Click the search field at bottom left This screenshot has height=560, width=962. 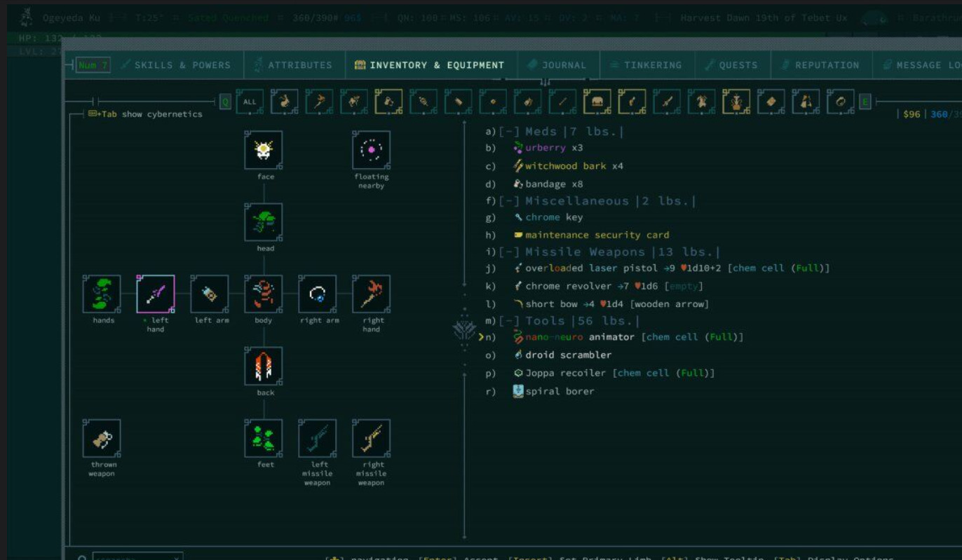point(137,557)
